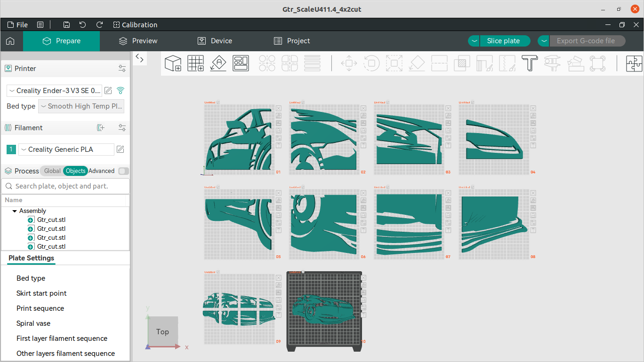This screenshot has width=644, height=362.
Task: Open the Creality Generic PLA filament dropdown
Action: point(66,150)
